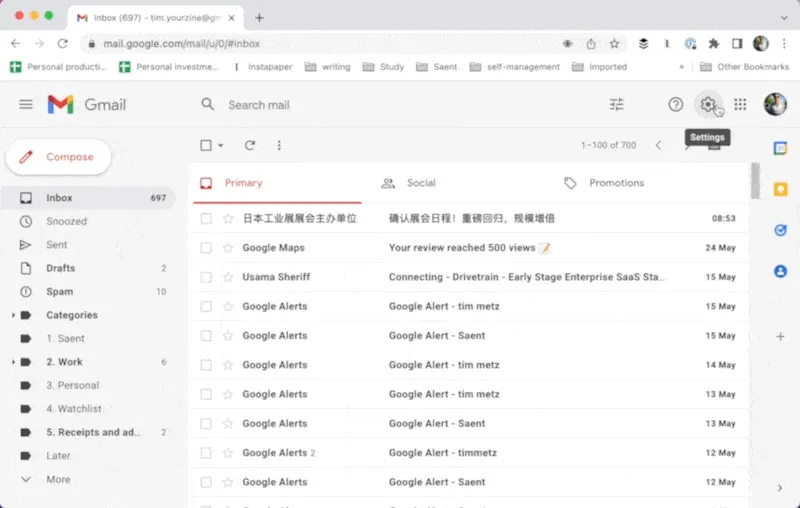Open More actions three-dot menu in toolbar

point(279,145)
